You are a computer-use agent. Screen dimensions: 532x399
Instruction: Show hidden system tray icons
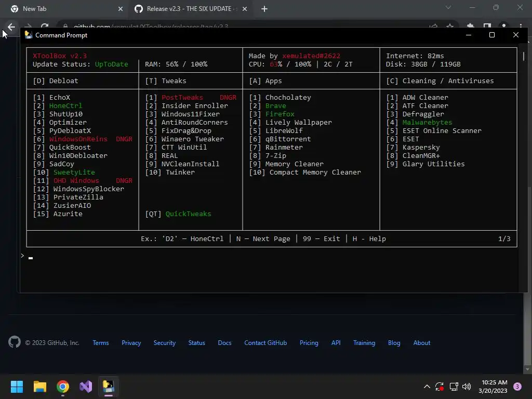click(x=427, y=387)
